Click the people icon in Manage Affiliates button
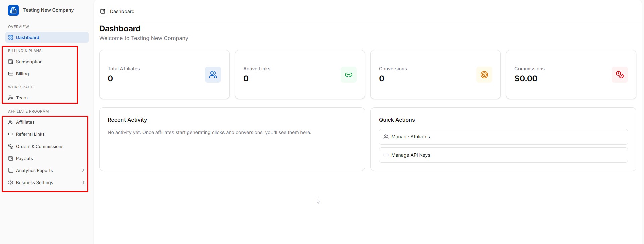 (x=386, y=137)
